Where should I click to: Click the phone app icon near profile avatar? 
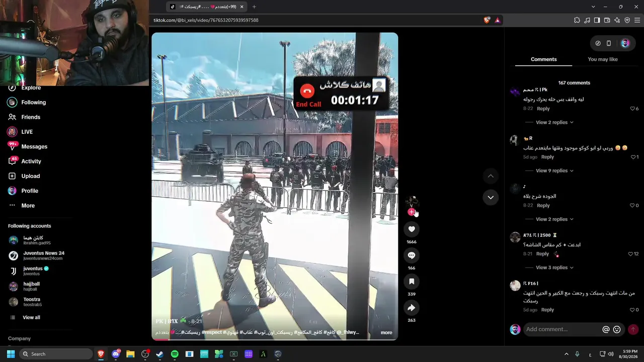(609, 43)
